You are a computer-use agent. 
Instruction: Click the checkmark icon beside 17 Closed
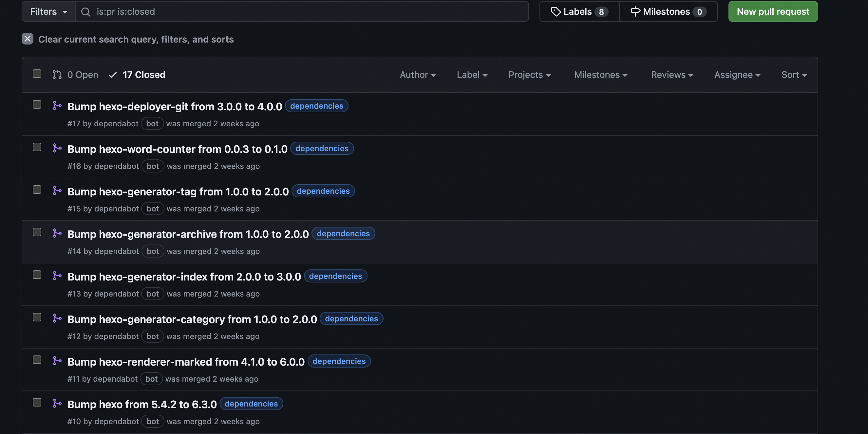(113, 75)
